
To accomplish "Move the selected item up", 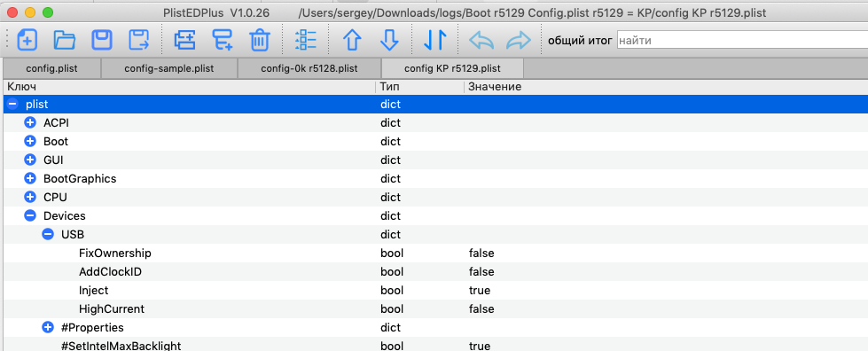I will coord(352,41).
